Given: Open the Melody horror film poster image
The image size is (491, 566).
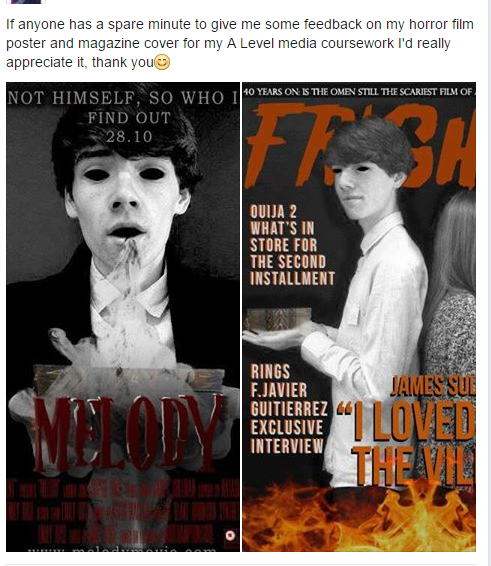Looking at the screenshot, I should [123, 317].
